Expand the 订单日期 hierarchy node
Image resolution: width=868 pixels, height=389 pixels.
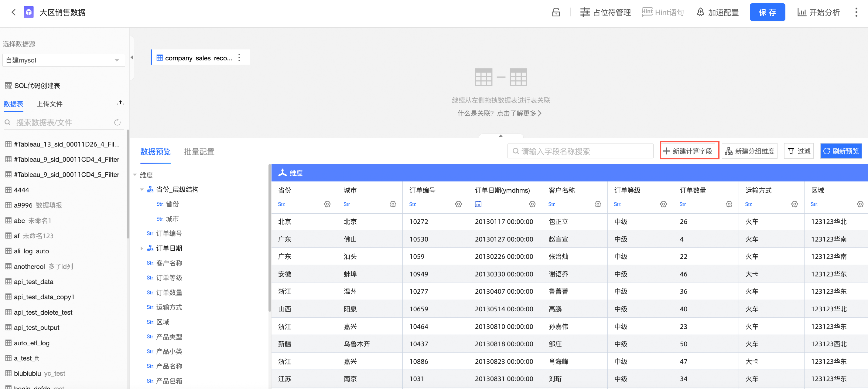point(142,248)
